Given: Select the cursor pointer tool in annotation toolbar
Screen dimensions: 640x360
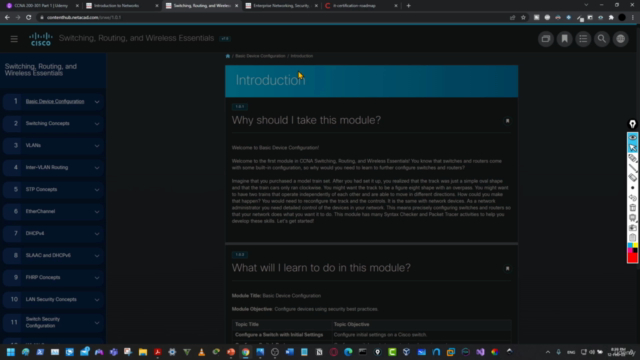Looking at the screenshot, I should coord(632,147).
